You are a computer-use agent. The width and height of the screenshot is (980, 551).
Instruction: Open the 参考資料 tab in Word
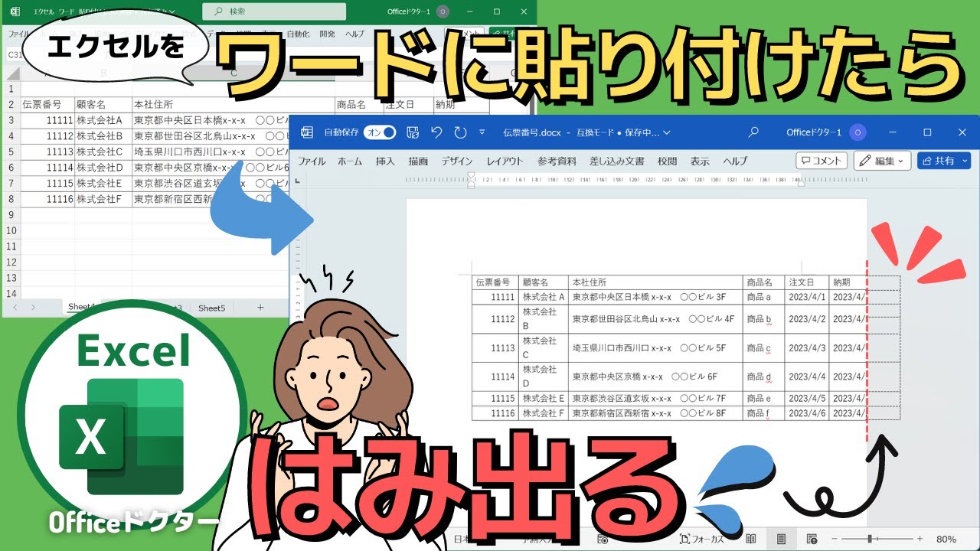(x=557, y=161)
